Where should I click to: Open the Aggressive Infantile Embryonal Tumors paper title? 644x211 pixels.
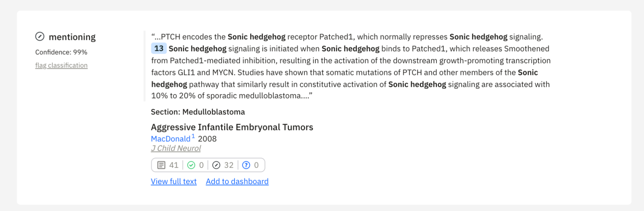click(232, 127)
